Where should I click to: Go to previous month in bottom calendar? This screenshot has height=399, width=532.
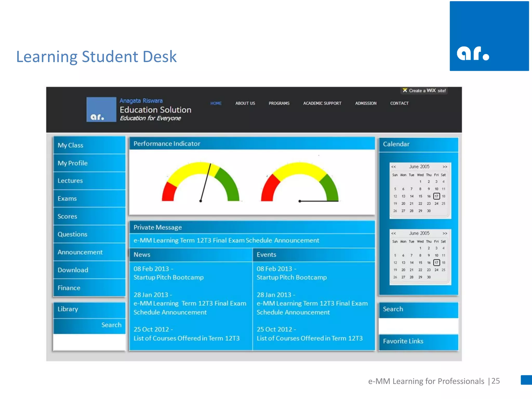[394, 233]
